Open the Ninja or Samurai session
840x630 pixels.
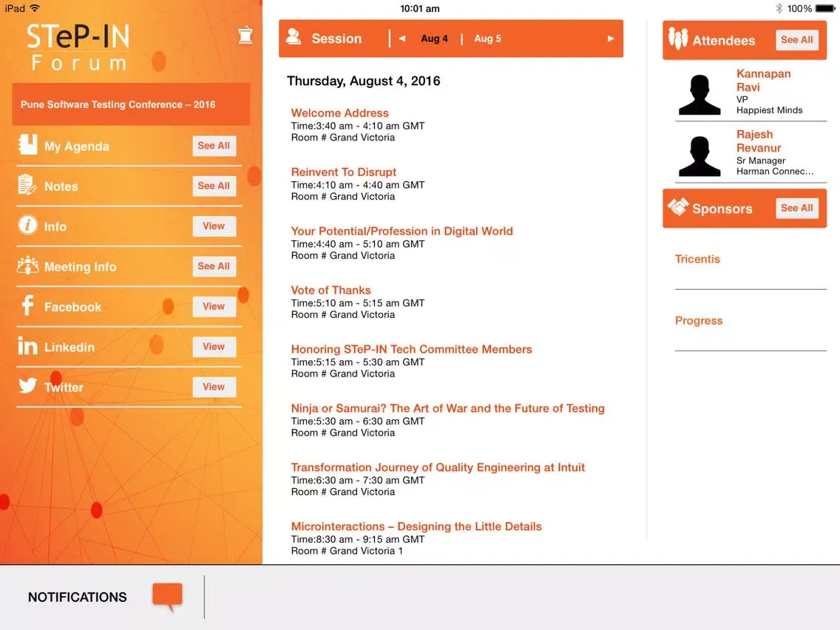[448, 408]
